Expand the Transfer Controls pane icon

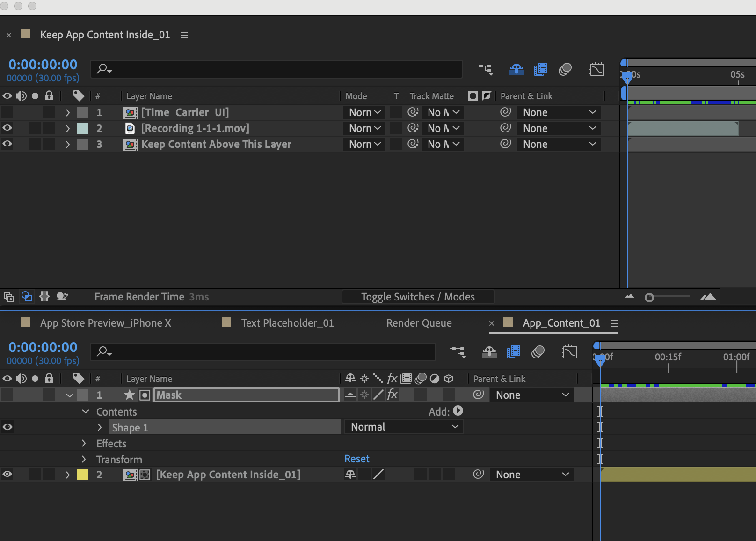coord(27,296)
